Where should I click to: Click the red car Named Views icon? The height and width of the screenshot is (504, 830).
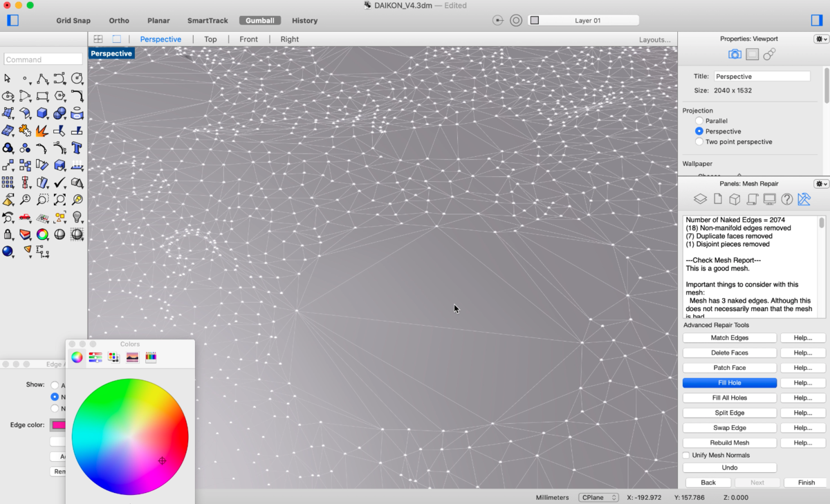point(25,217)
